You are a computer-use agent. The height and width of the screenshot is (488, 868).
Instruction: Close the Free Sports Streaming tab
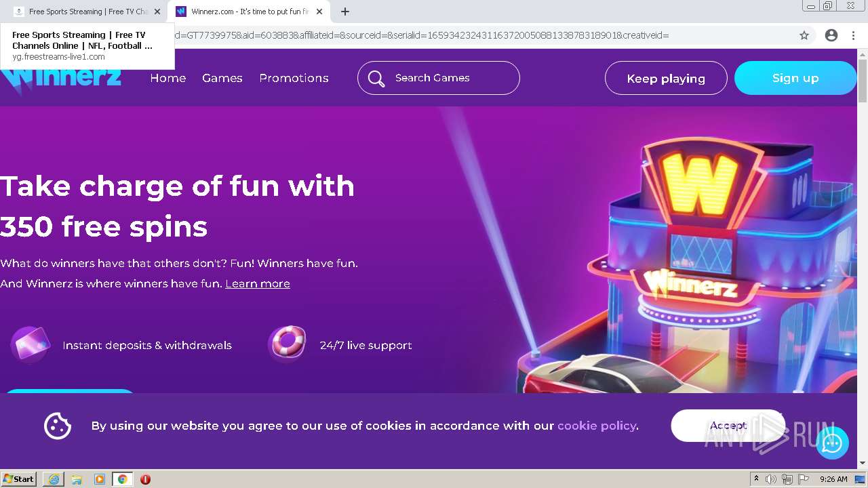pyautogui.click(x=157, y=12)
